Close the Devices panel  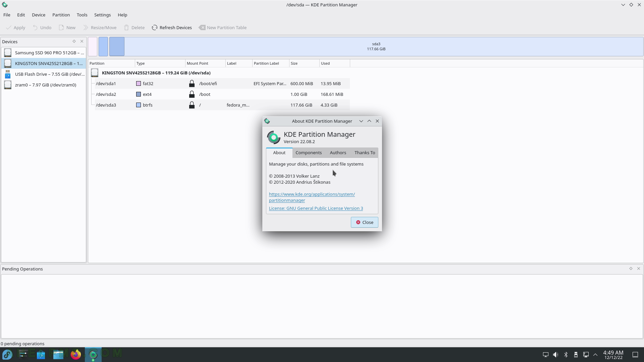click(x=82, y=41)
